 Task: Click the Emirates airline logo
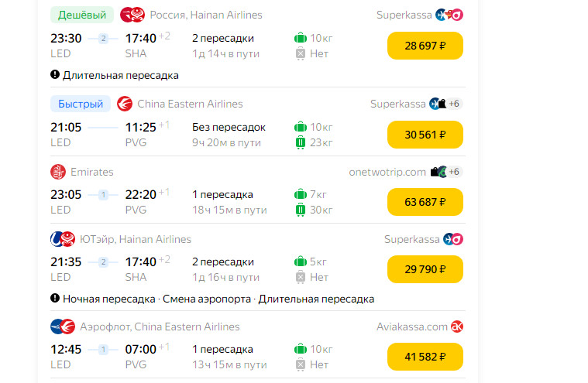(x=58, y=172)
